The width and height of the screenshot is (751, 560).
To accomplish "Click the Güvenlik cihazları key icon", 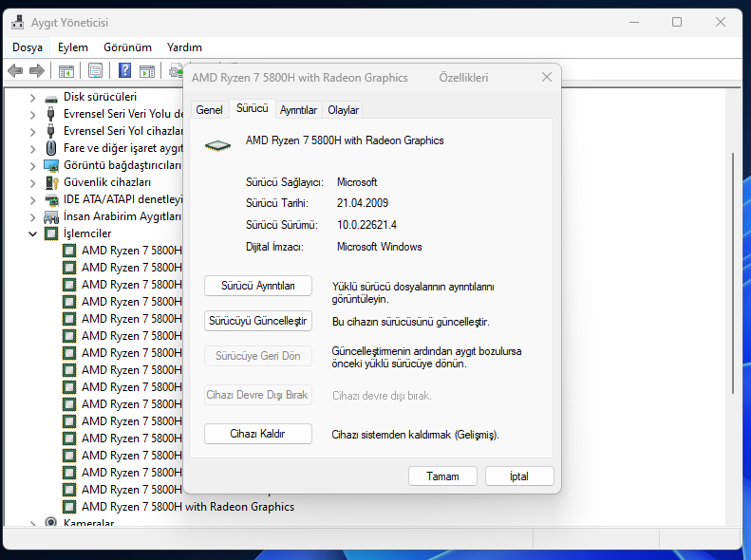I will (x=51, y=182).
